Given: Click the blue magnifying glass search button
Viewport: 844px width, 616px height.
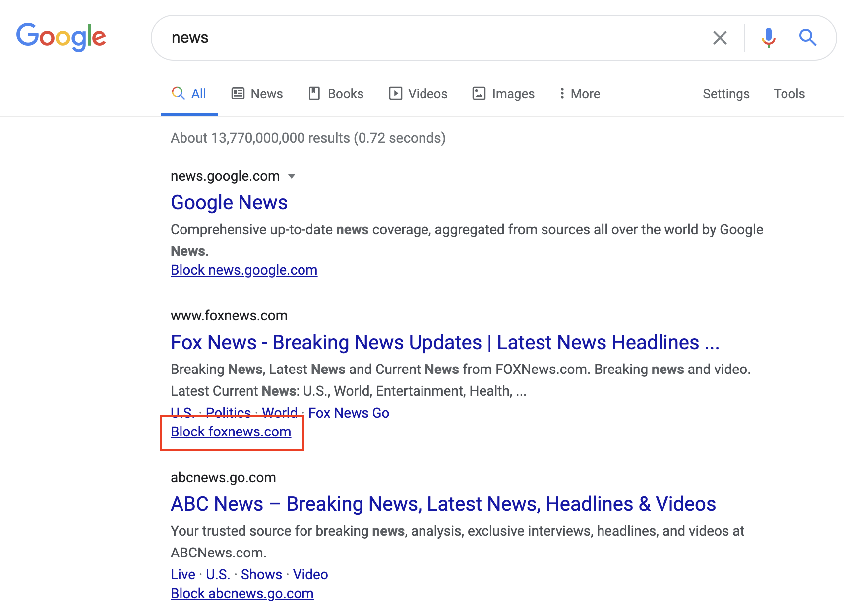Looking at the screenshot, I should (807, 38).
